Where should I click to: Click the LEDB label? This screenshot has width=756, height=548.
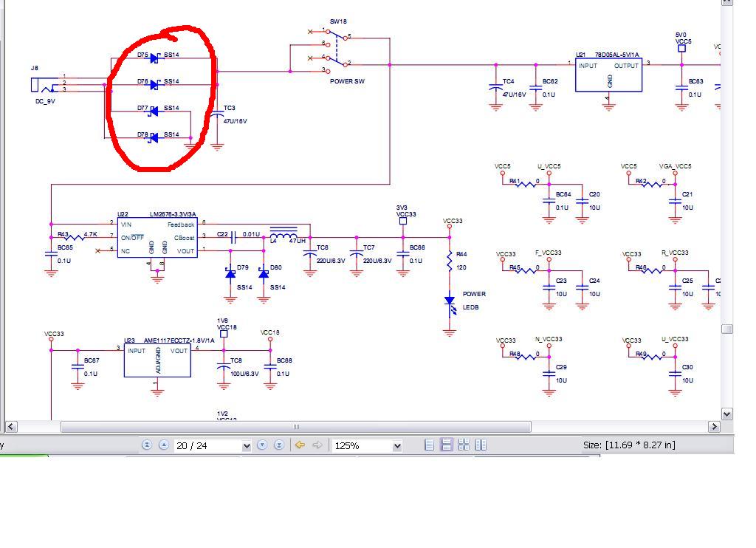coord(470,307)
